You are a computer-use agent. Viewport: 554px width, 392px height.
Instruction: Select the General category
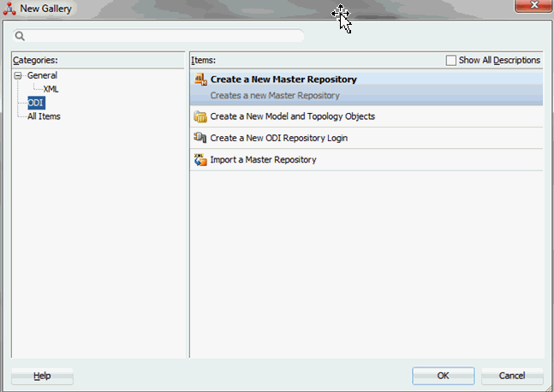42,75
